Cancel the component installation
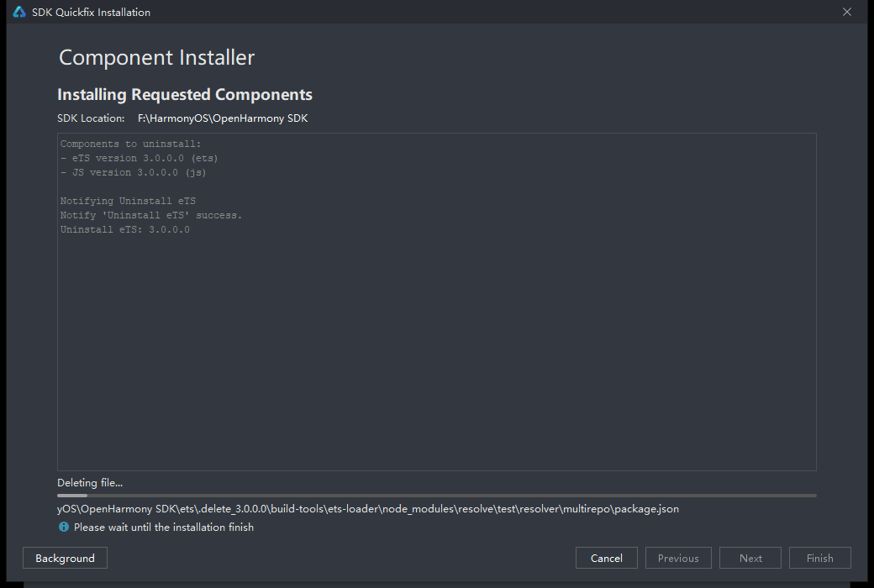Image resolution: width=874 pixels, height=588 pixels. pos(607,558)
